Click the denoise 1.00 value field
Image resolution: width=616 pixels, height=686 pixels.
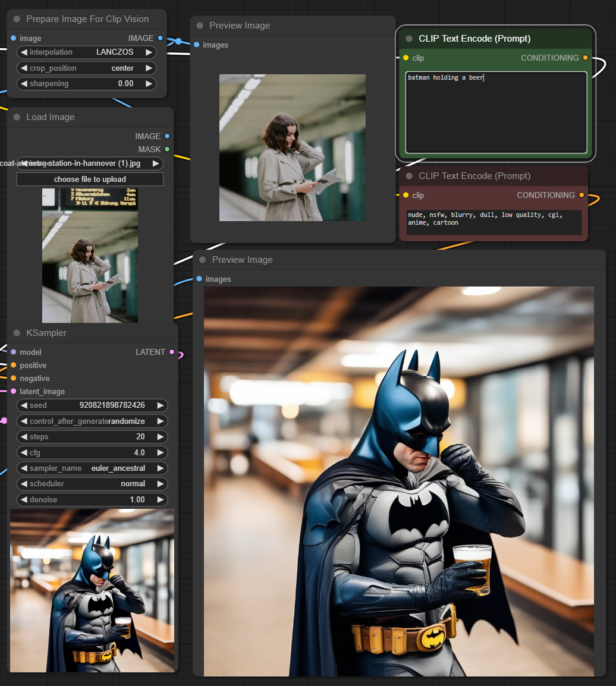(x=92, y=499)
